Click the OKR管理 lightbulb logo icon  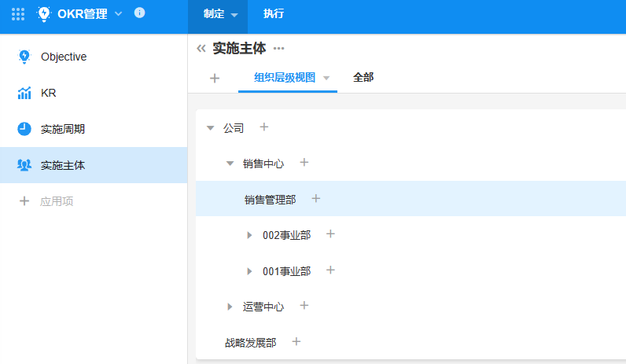click(43, 13)
